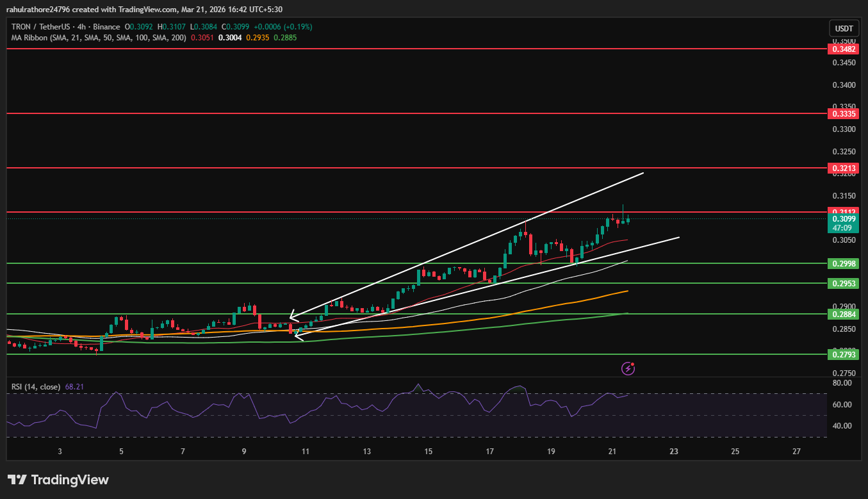Toggle the USDT currency display button

pyautogui.click(x=844, y=28)
